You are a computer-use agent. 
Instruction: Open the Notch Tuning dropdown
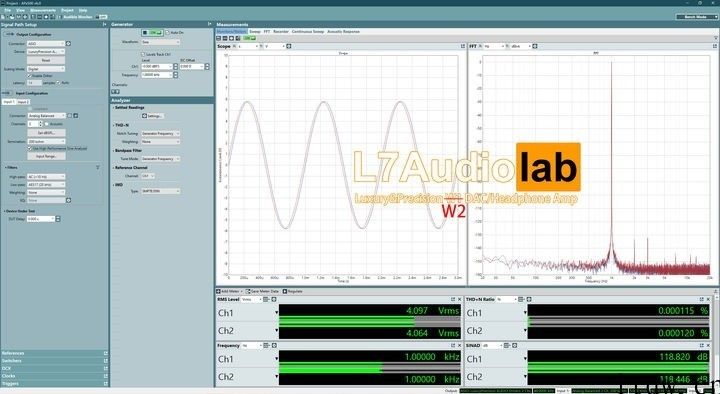160,133
